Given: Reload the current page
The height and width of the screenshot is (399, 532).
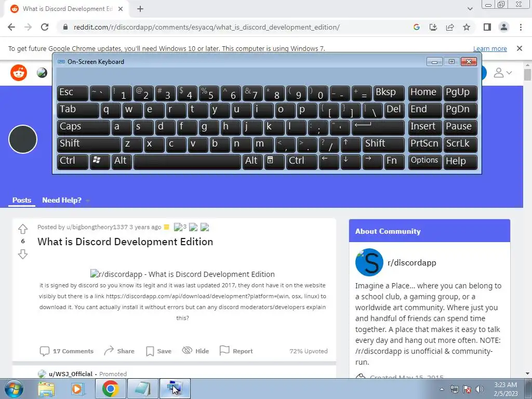Looking at the screenshot, I should 45,27.
